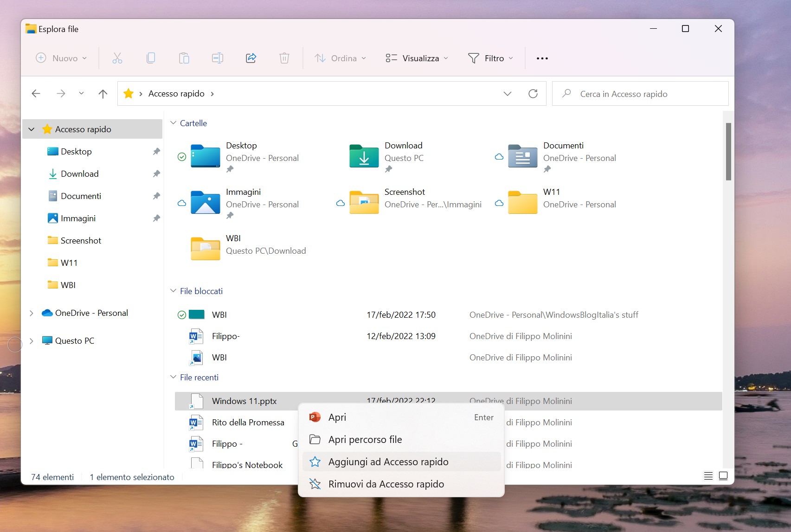Expand Questo PC tree node
Screen dimensions: 791x532
[31, 341]
